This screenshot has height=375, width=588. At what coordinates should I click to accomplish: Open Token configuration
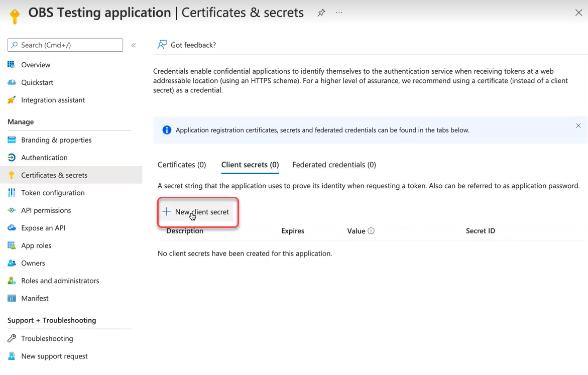pos(53,192)
